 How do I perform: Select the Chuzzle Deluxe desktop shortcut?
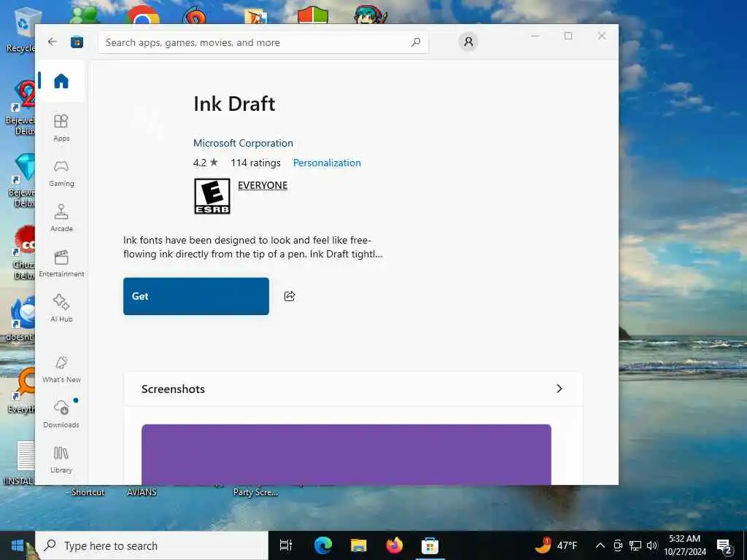pyautogui.click(x=23, y=252)
